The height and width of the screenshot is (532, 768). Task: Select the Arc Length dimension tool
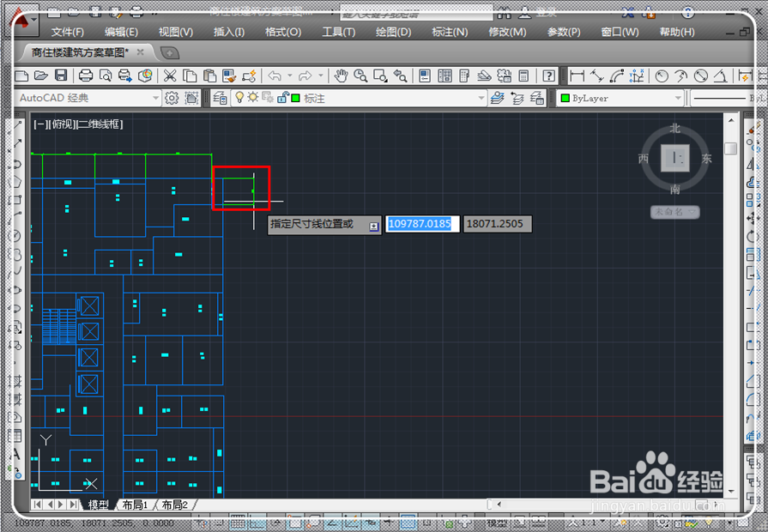617,76
